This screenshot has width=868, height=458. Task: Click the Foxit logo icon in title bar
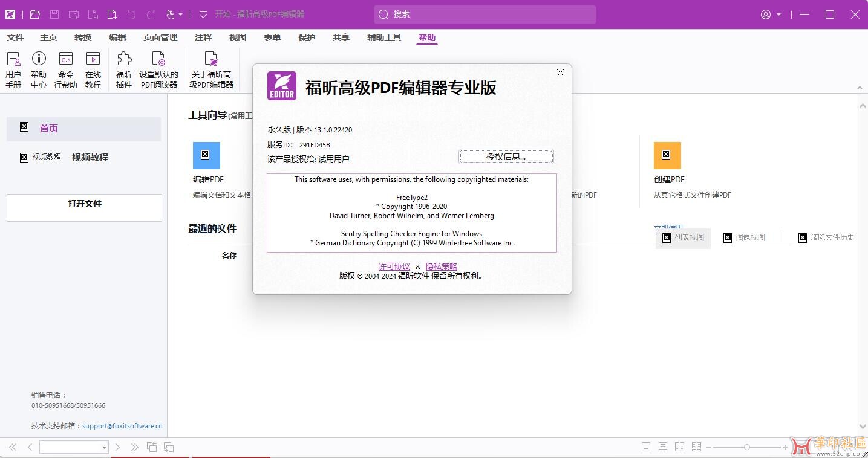pos(10,15)
